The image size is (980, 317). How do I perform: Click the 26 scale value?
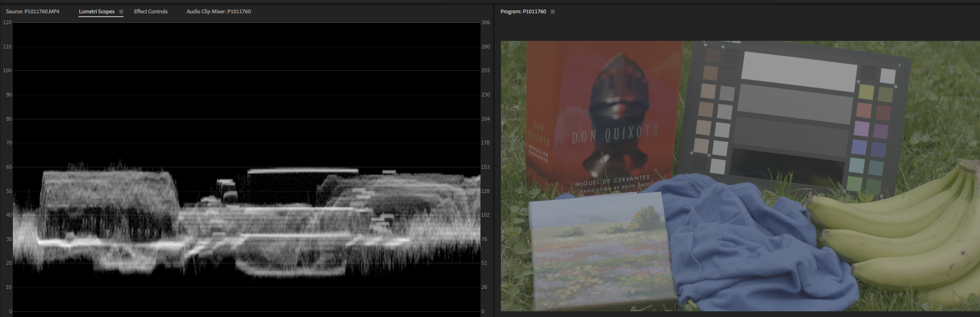point(484,287)
